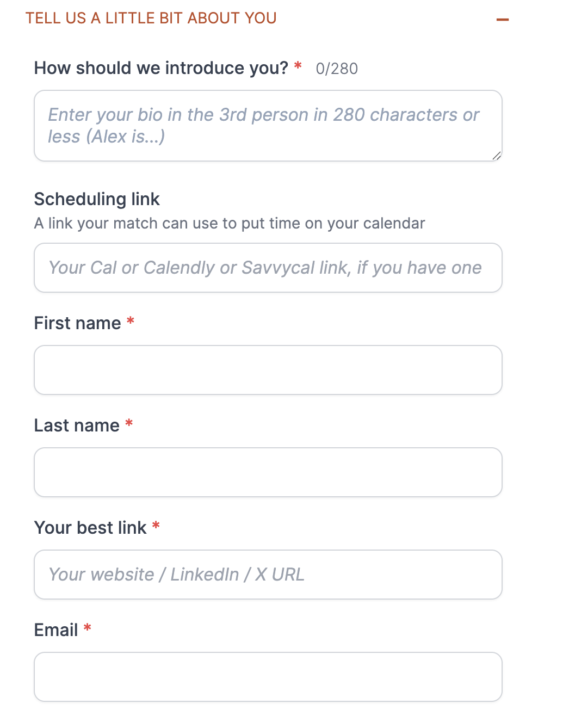Click the 'Last name' label
This screenshot has width=569, height=728.
point(77,425)
